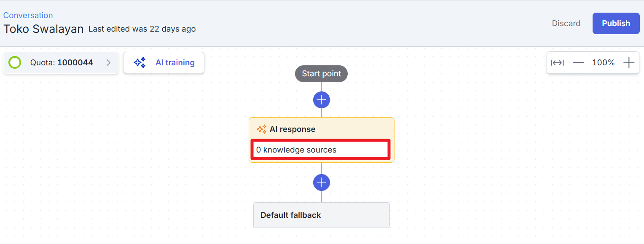
Task: Zoom in with the plus icon
Action: pyautogui.click(x=628, y=63)
